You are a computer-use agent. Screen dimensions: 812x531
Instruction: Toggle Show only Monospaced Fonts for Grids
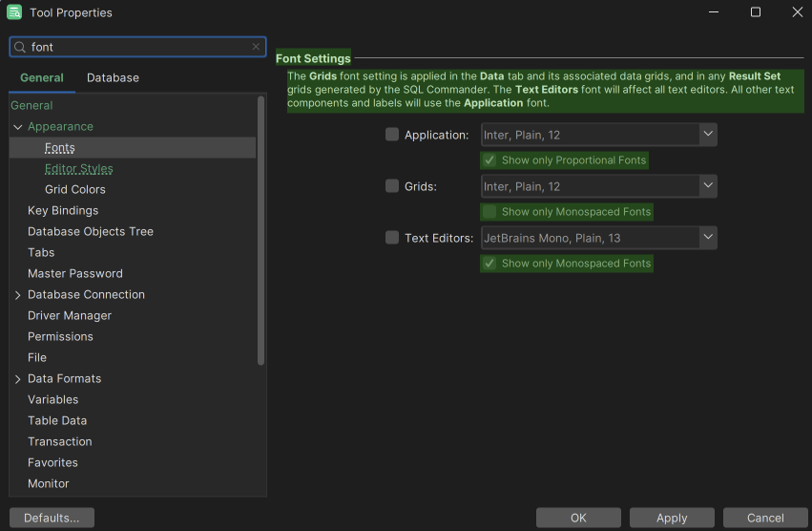point(489,212)
